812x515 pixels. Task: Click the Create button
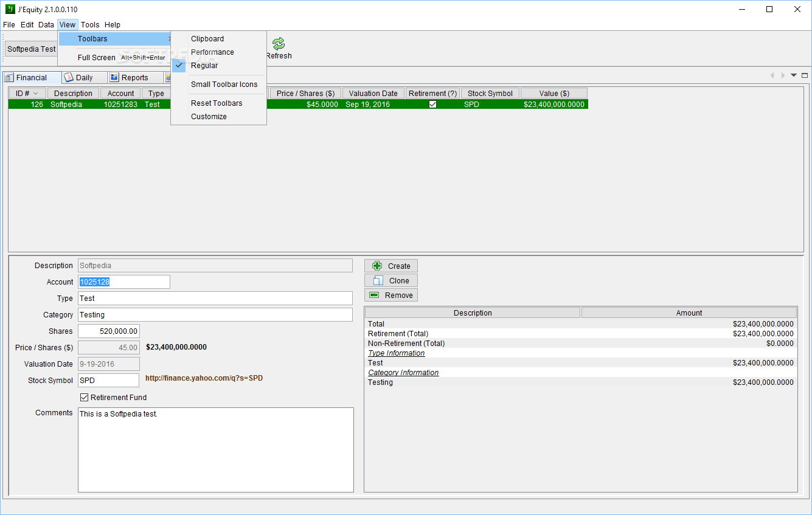(x=391, y=266)
